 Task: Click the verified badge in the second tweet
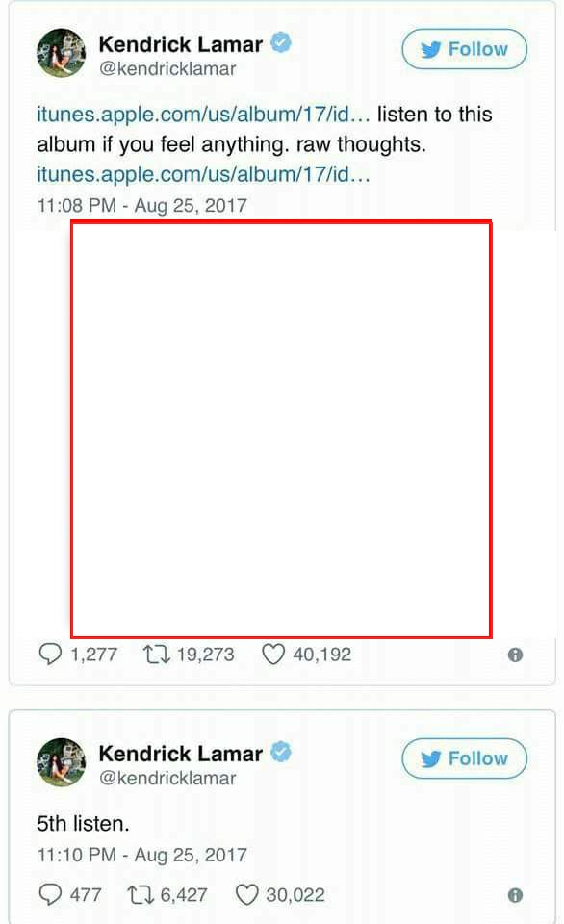pyautogui.click(x=281, y=752)
